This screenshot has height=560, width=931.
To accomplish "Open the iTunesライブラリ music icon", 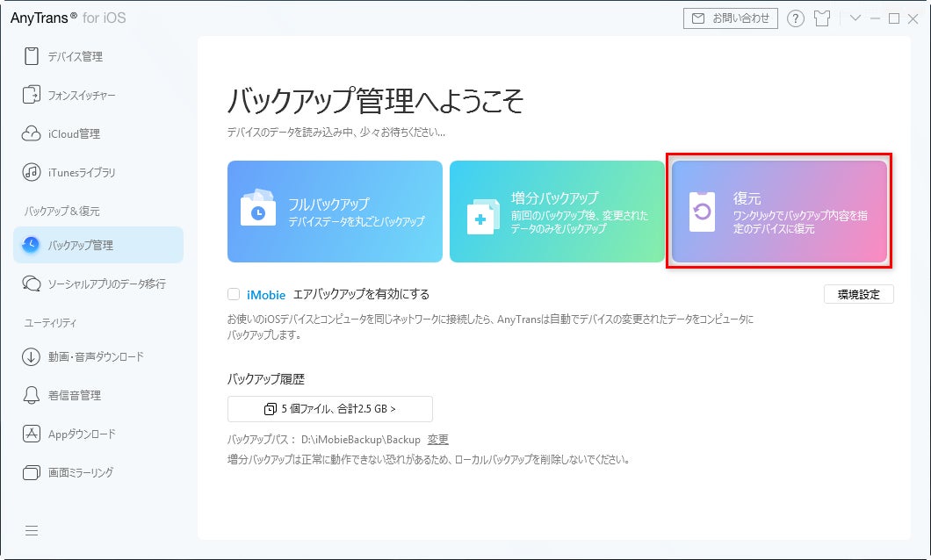I will pyautogui.click(x=32, y=172).
